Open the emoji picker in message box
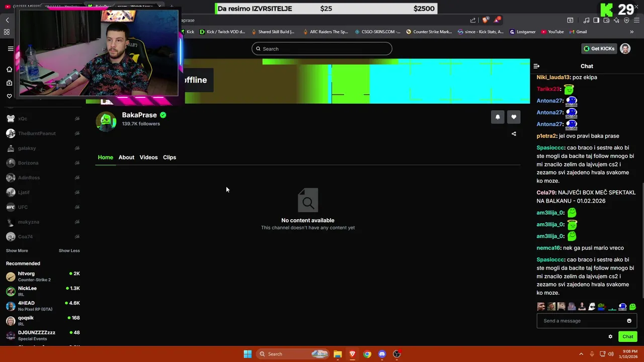 point(629,321)
